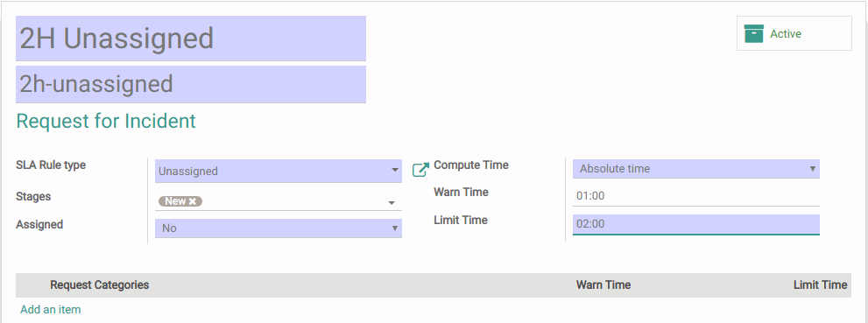Screen dimensions: 868x323
Task: Click the New stage tag
Action: coord(175,201)
